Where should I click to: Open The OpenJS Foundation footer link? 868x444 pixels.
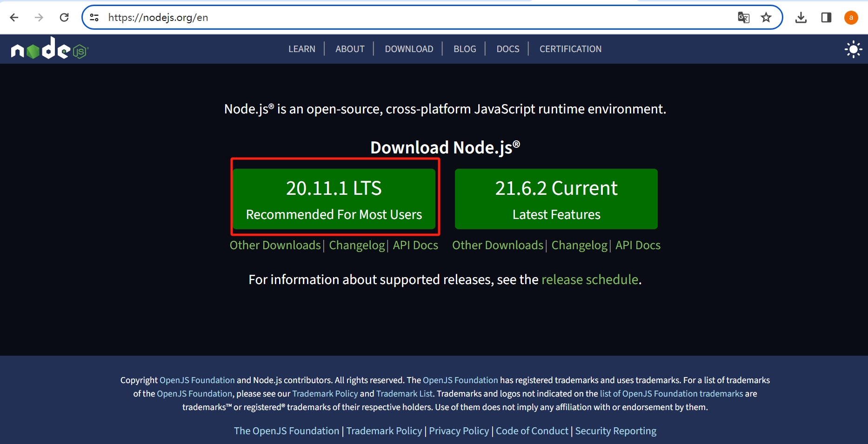pyautogui.click(x=287, y=431)
